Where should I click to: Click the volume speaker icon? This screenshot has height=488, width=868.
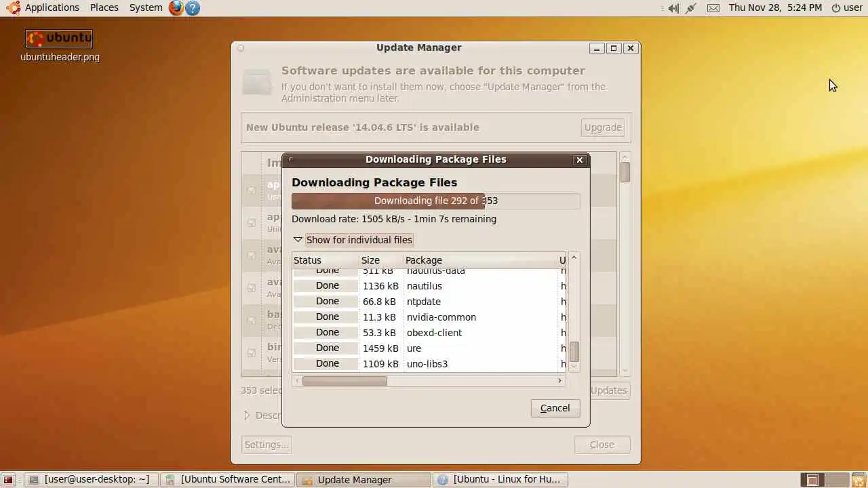click(673, 8)
